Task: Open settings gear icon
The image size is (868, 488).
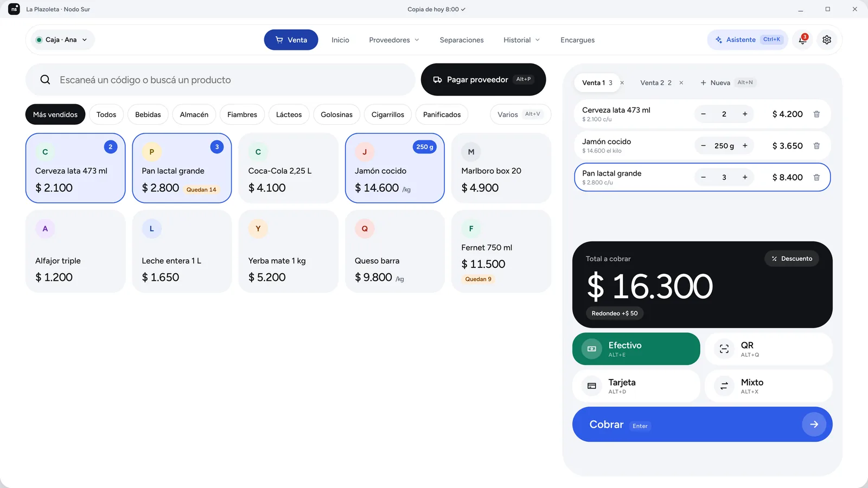Action: [x=827, y=40]
